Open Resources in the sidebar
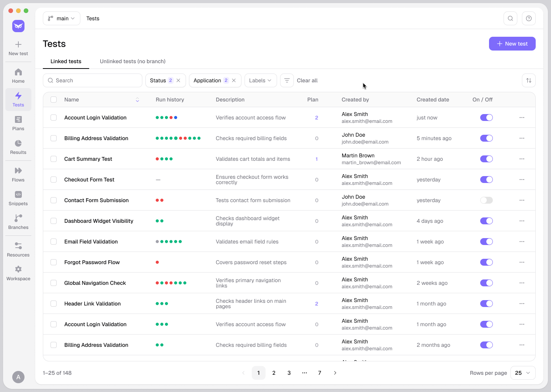Screen dimensions: 551x392 [x=18, y=250]
